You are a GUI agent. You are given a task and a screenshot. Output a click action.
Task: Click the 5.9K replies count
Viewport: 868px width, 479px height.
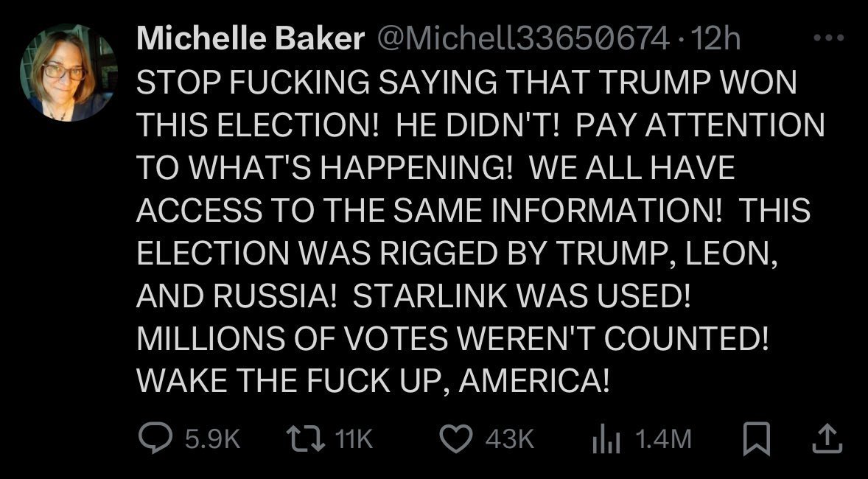click(x=212, y=440)
